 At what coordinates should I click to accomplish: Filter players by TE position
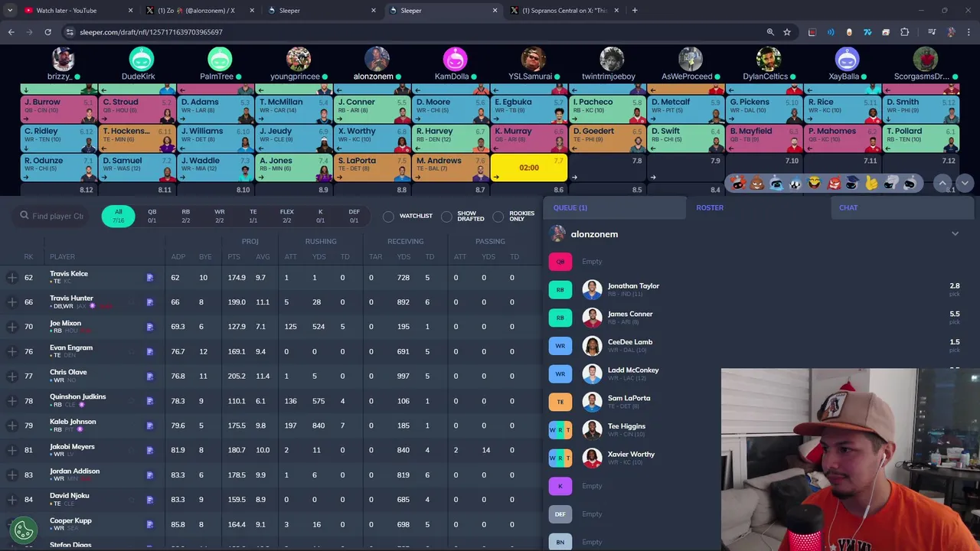point(253,216)
